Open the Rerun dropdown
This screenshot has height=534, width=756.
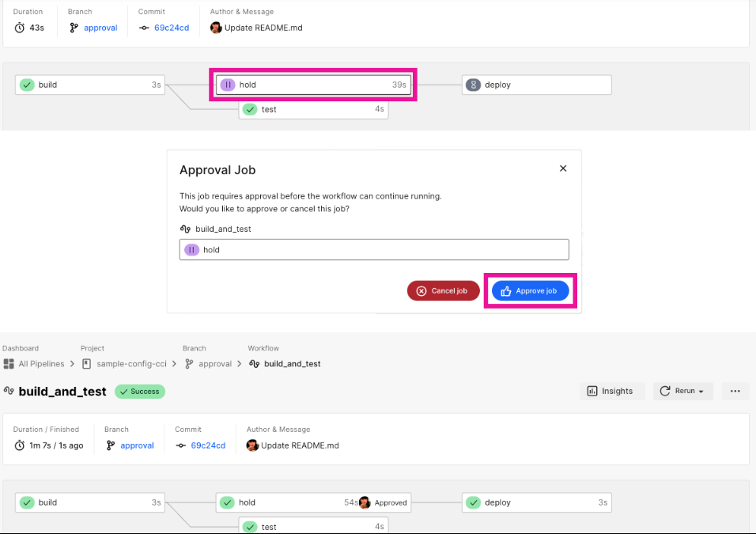[x=682, y=391]
